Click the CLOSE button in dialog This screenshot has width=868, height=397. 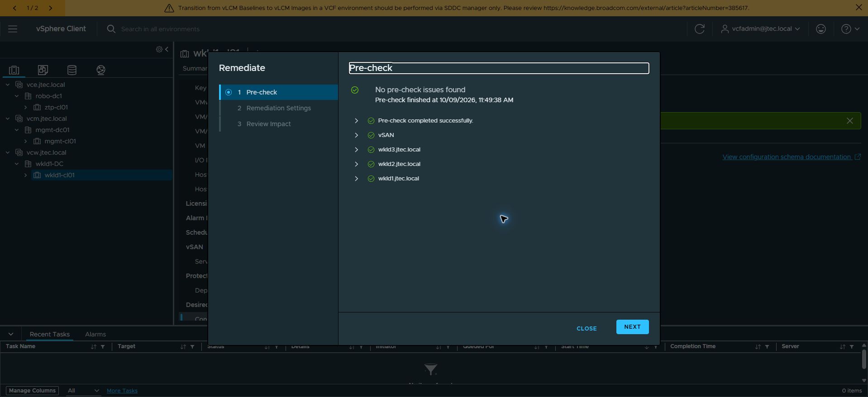[x=587, y=329]
